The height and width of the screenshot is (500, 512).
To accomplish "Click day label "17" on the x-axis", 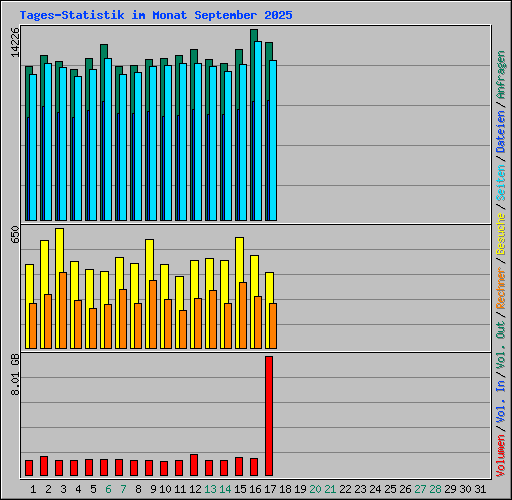I will point(270,489).
